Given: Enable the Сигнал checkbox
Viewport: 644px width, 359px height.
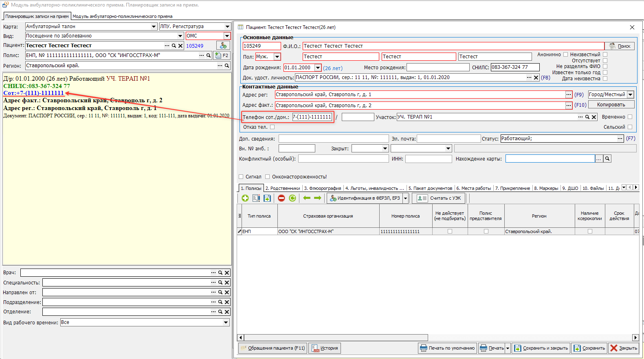Looking at the screenshot, I should 241,177.
